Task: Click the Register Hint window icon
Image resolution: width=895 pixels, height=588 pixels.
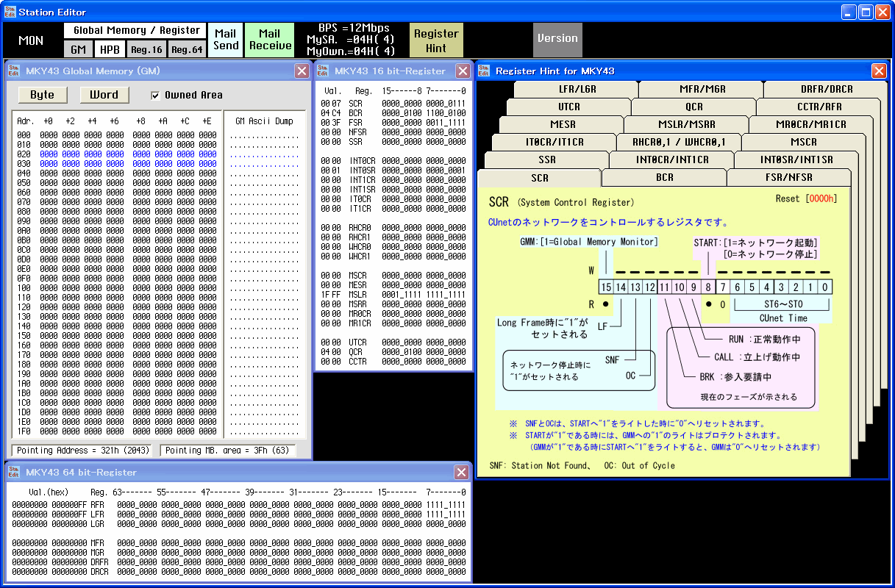Action: pyautogui.click(x=484, y=71)
